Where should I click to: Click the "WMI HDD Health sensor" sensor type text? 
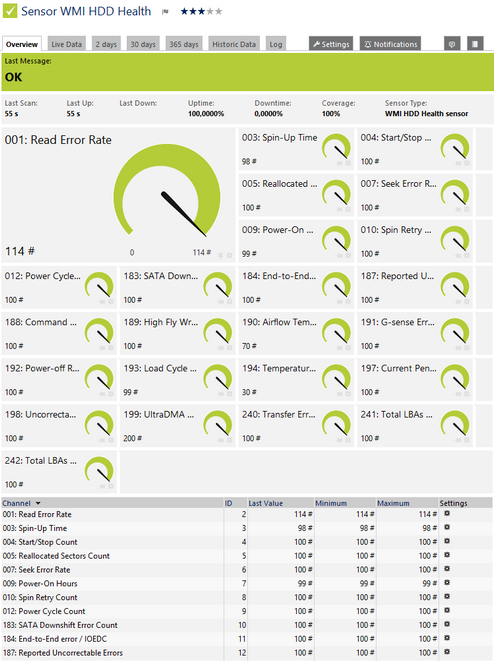coord(426,113)
